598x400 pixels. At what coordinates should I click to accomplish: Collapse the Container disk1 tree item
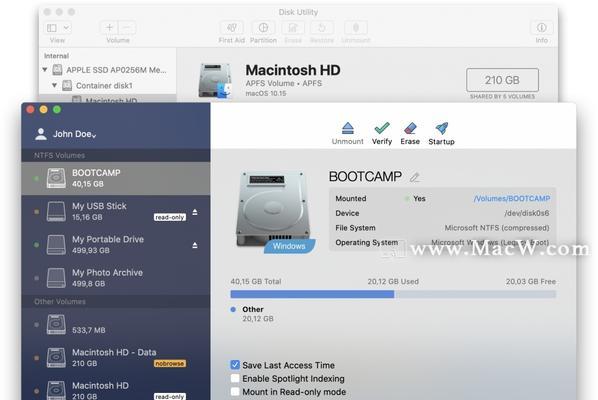click(54, 85)
